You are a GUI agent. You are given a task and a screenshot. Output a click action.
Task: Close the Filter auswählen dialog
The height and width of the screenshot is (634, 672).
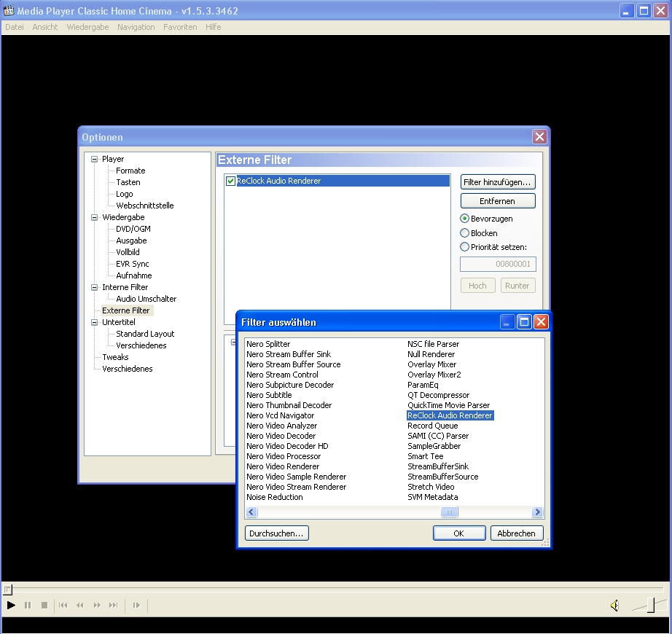tap(541, 321)
